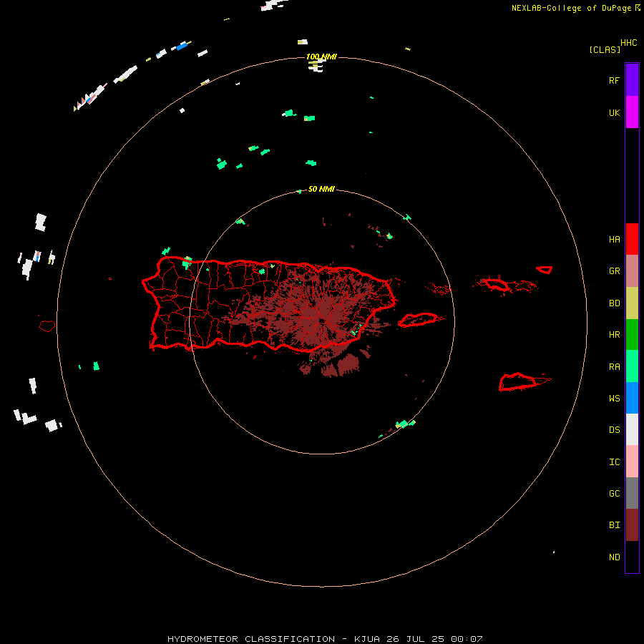Click the brown BI legend swatch
This screenshot has height=644, width=644.
[632, 525]
